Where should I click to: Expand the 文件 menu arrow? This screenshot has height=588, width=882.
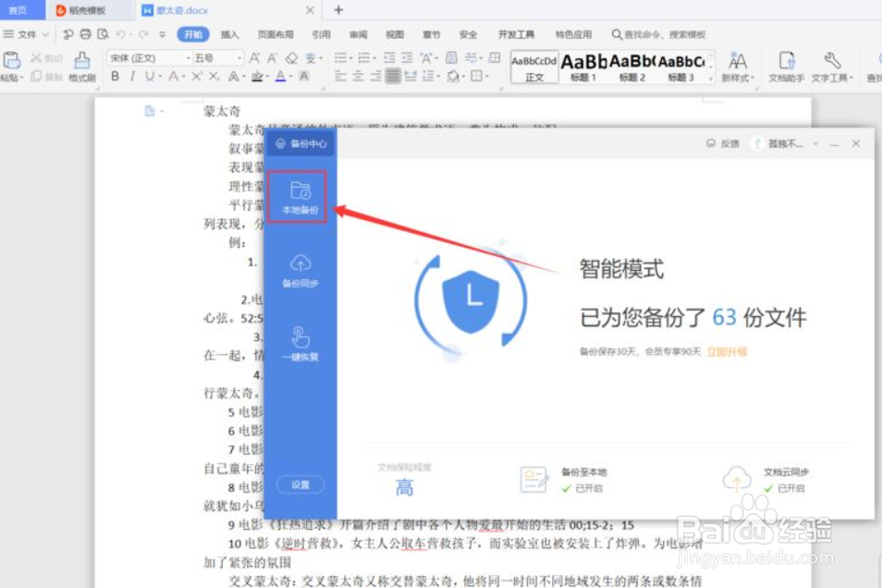point(45,34)
